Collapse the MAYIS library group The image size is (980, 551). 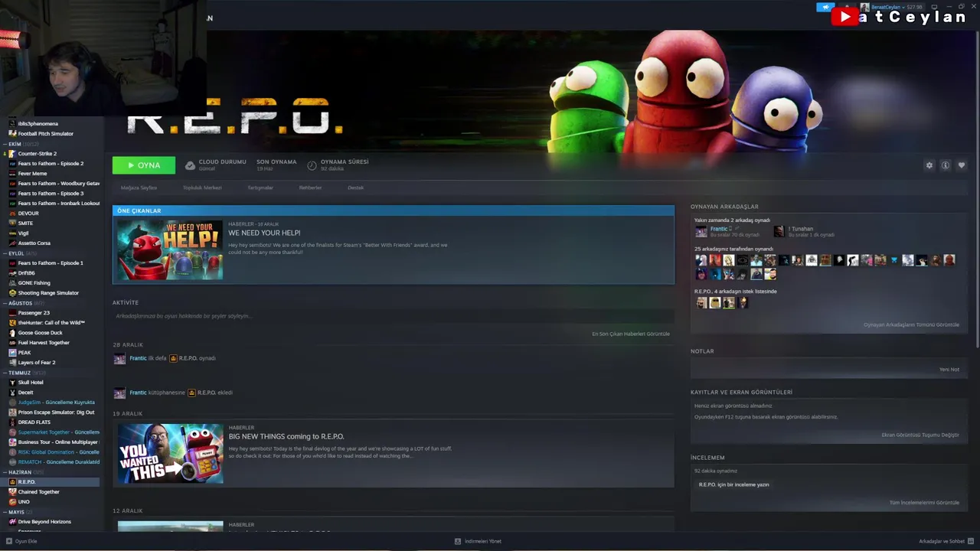[x=6, y=512]
